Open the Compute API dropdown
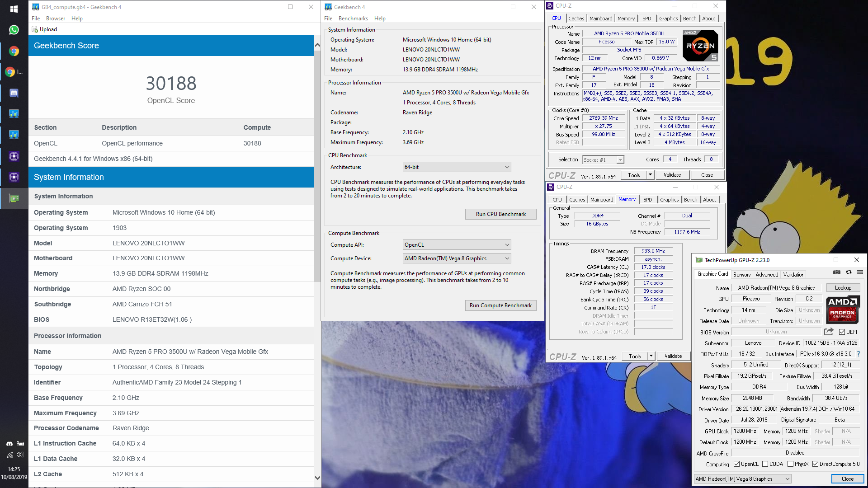 point(457,245)
